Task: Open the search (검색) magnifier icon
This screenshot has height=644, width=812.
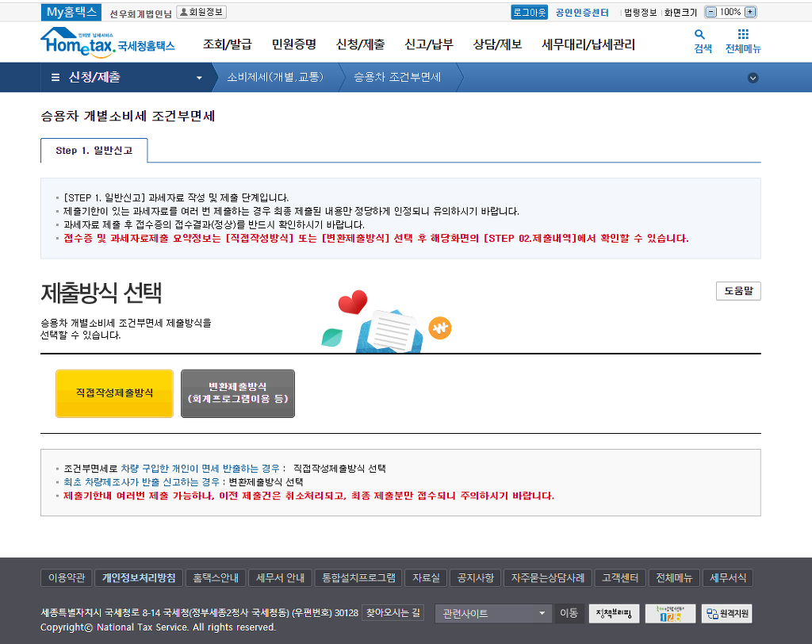Action: click(699, 35)
